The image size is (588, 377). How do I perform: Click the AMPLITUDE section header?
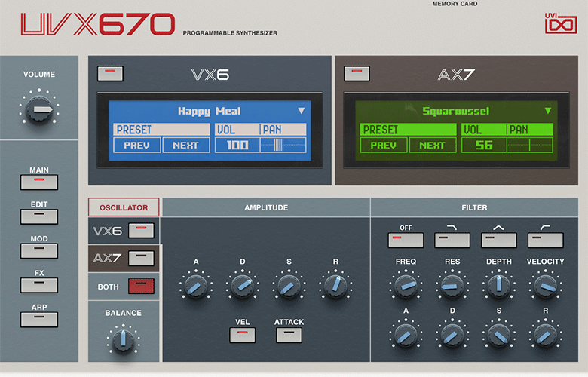266,207
